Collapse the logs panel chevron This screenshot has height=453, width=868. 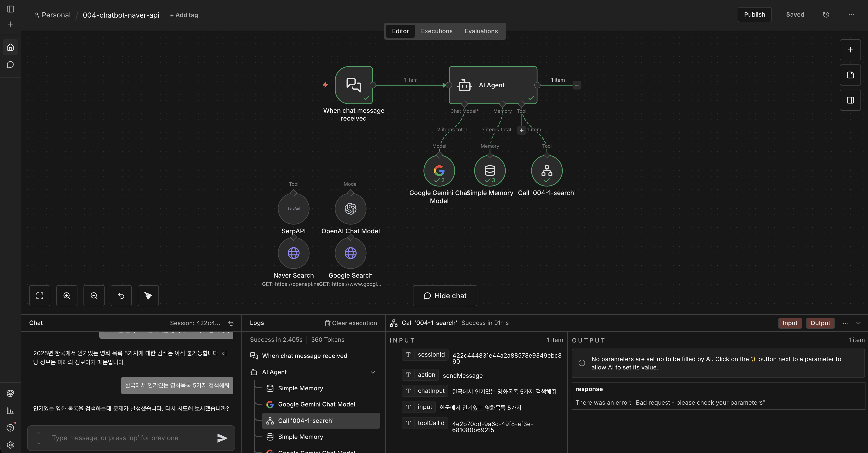click(858, 323)
